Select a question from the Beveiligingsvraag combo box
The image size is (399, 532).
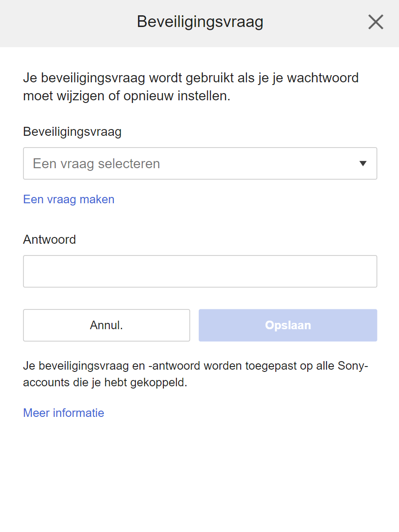pos(200,163)
